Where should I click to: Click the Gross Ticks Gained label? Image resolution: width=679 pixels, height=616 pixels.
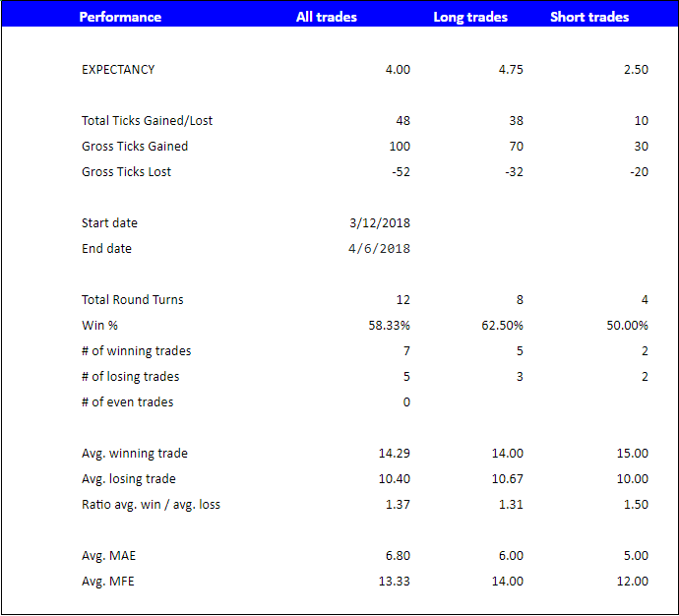click(135, 147)
